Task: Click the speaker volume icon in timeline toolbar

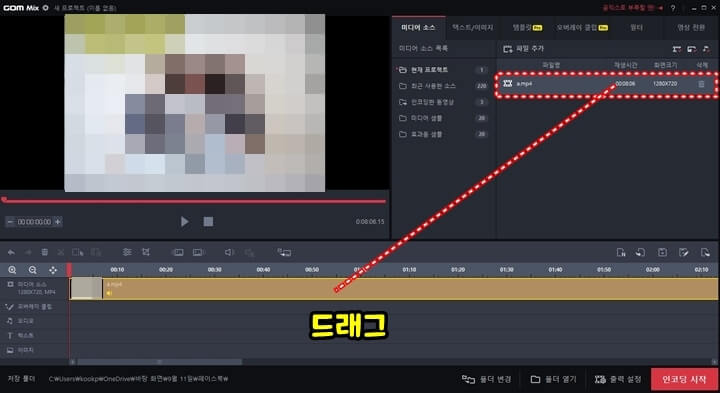Action: pos(229,252)
